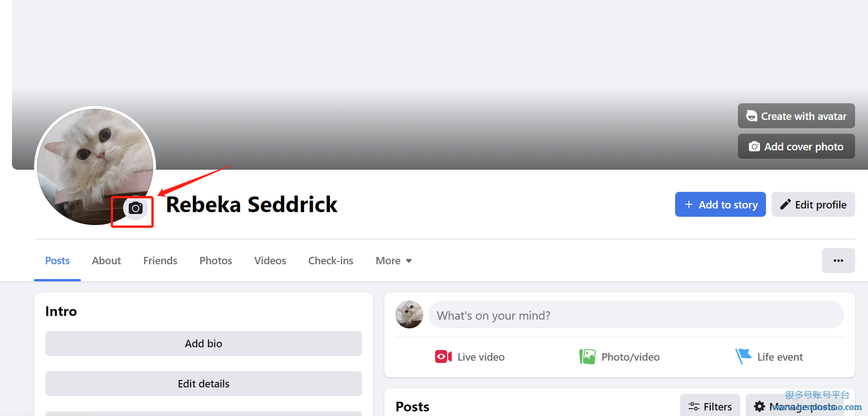Viewport: 868px width, 416px height.
Task: Click the gear icon beside Manage posts
Action: pyautogui.click(x=759, y=406)
